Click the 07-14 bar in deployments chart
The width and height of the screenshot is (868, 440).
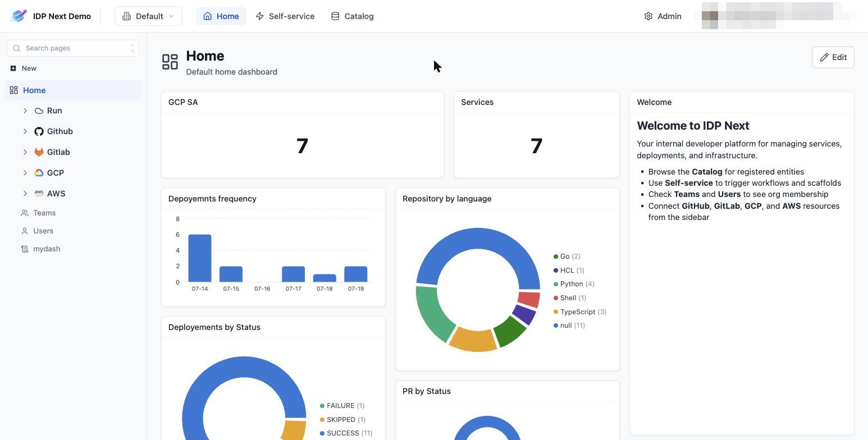(x=200, y=258)
